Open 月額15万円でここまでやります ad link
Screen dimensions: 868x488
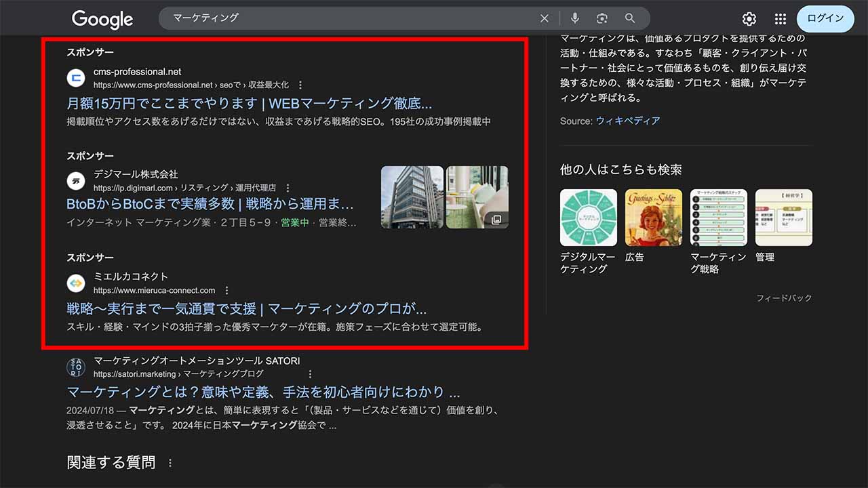(250, 104)
